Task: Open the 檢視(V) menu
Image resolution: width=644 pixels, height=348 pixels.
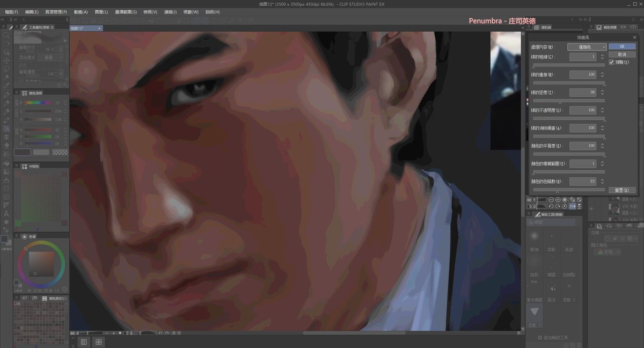Action: (151, 12)
